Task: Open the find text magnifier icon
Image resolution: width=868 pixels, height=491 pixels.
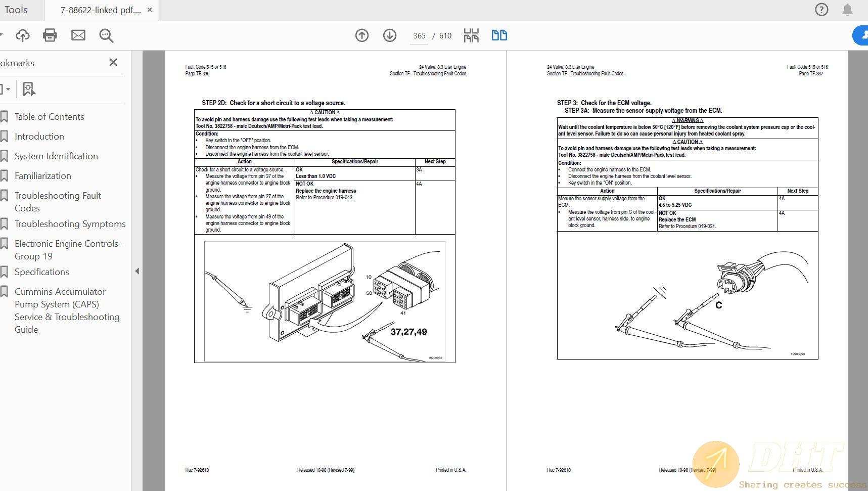Action: [106, 35]
